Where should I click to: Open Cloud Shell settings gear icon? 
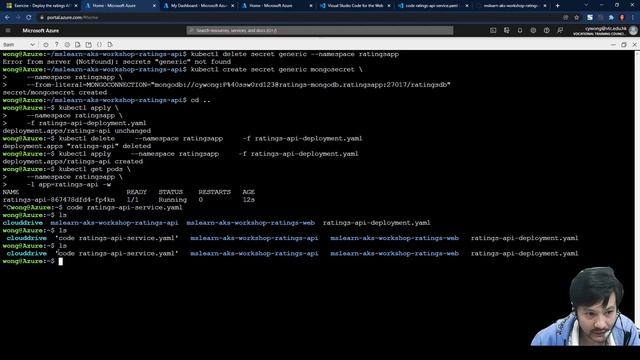pos(67,44)
